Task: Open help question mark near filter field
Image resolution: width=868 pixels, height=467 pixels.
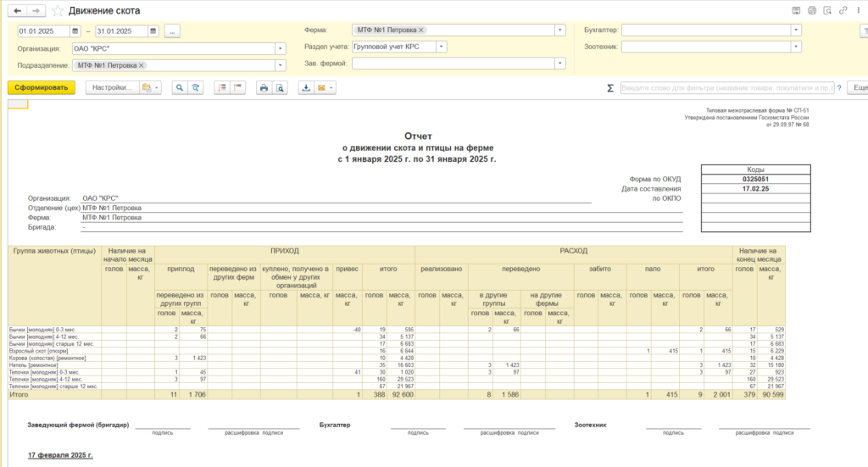Action: [x=840, y=88]
